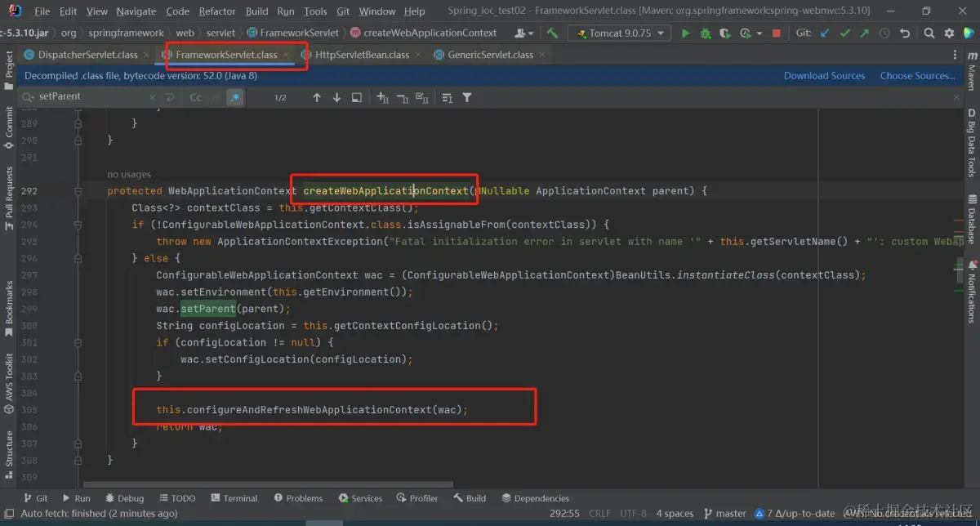The height and width of the screenshot is (526, 980).
Task: Show Git history clock icon
Action: [884, 33]
